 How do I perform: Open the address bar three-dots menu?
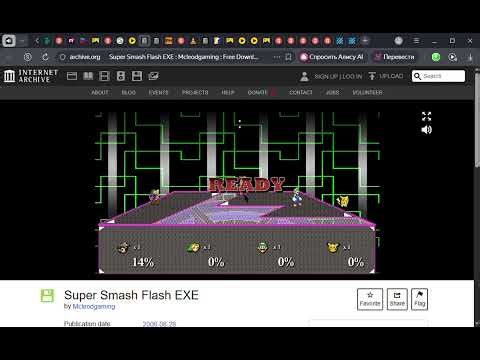point(277,57)
